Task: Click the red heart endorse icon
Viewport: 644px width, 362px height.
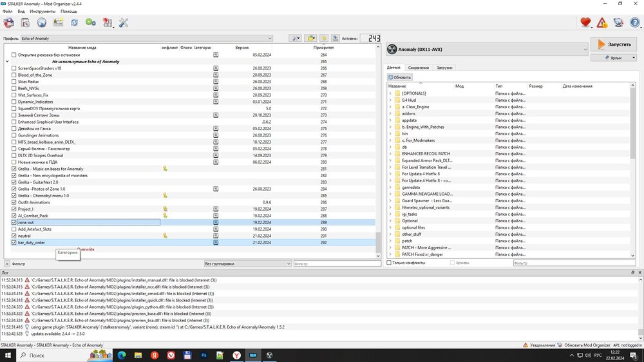Action: tap(585, 23)
